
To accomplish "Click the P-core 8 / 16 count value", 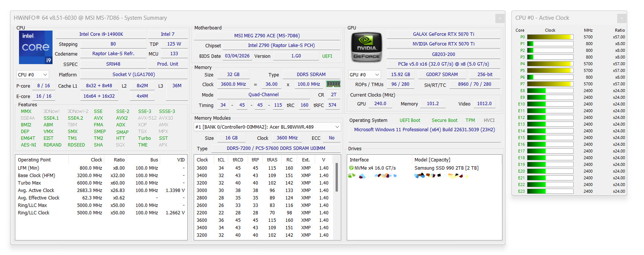I will pos(44,86).
